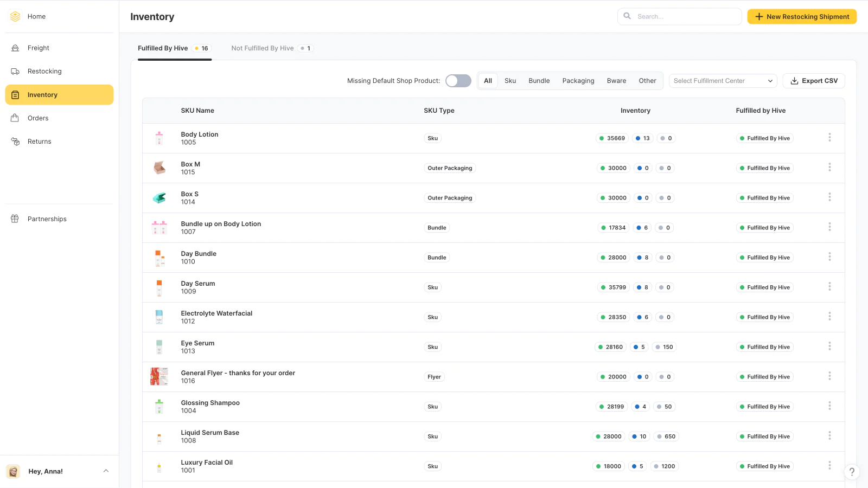Select the Fulfilled By Hive tab
Screen dimensions: 868x488
pyautogui.click(x=163, y=48)
